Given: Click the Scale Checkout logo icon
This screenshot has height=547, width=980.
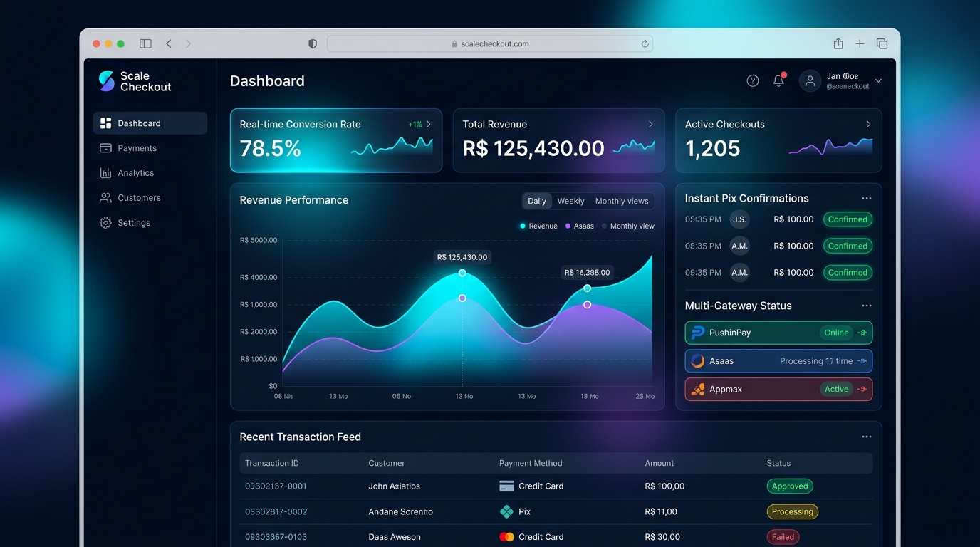Looking at the screenshot, I should click(x=106, y=81).
